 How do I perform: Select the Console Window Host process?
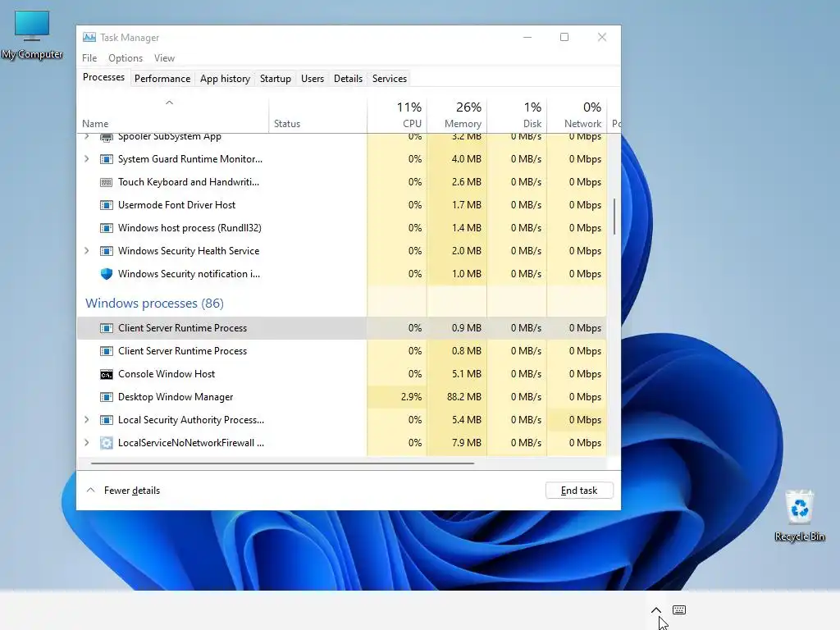(x=342, y=374)
